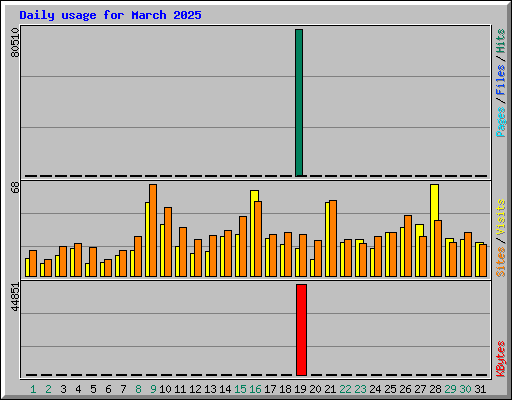Viewport: 512px width, 400px height.
Task: Click the orange sites bar for day 16
Action: (x=258, y=239)
